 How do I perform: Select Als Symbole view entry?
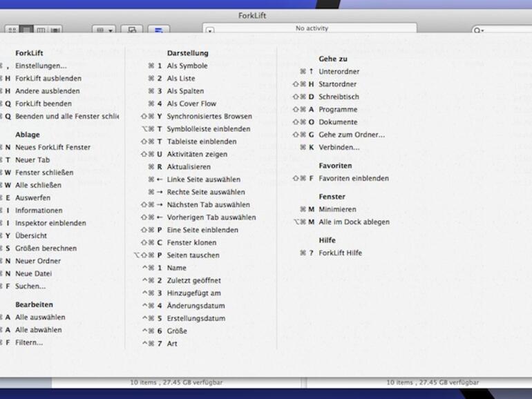click(187, 66)
